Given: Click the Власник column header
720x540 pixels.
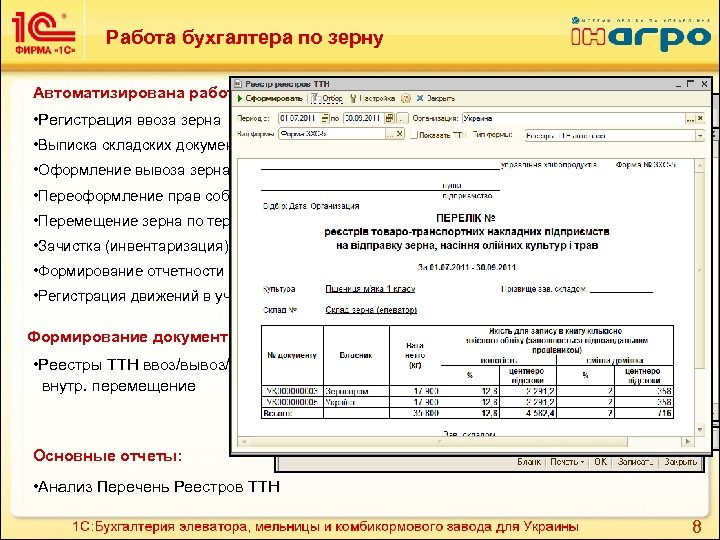Looking at the screenshot, I should click(356, 355).
